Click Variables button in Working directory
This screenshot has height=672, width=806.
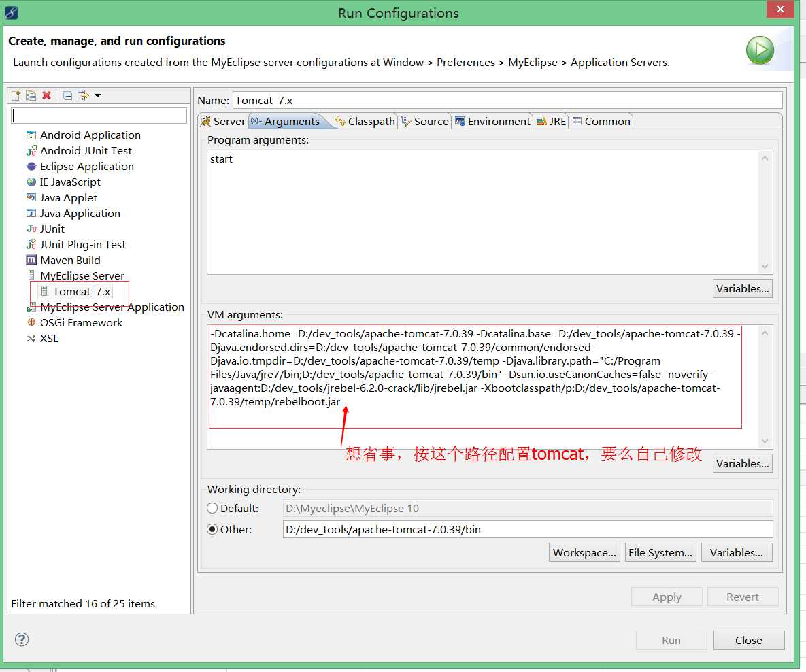tap(737, 553)
